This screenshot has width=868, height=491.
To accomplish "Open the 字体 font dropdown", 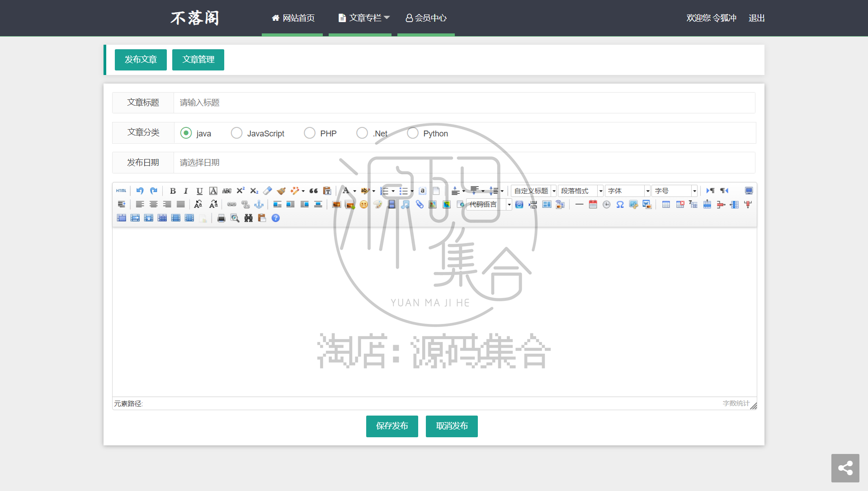I will click(628, 191).
